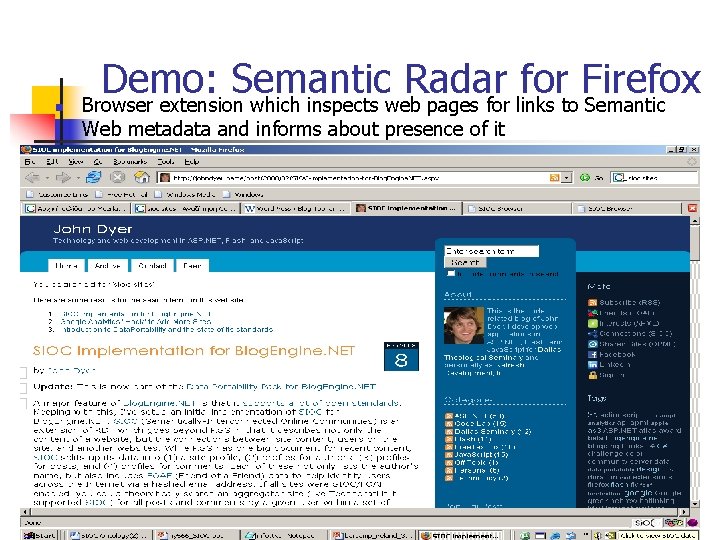The height and width of the screenshot is (540, 720).
Task: Open the JavaScript category link
Action: click(481, 455)
